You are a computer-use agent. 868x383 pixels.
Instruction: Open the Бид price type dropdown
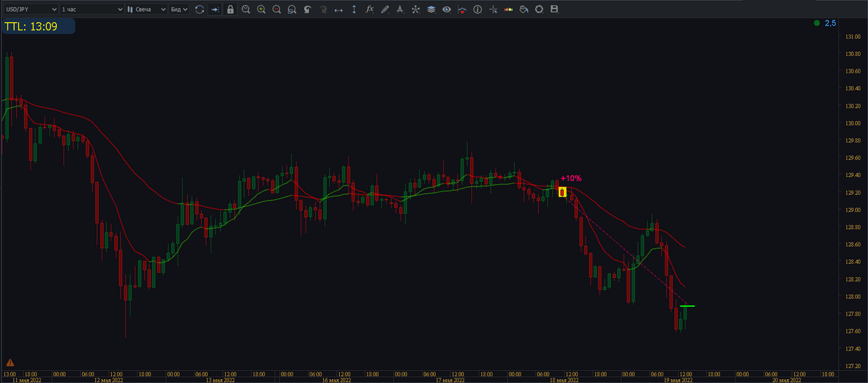(x=179, y=9)
